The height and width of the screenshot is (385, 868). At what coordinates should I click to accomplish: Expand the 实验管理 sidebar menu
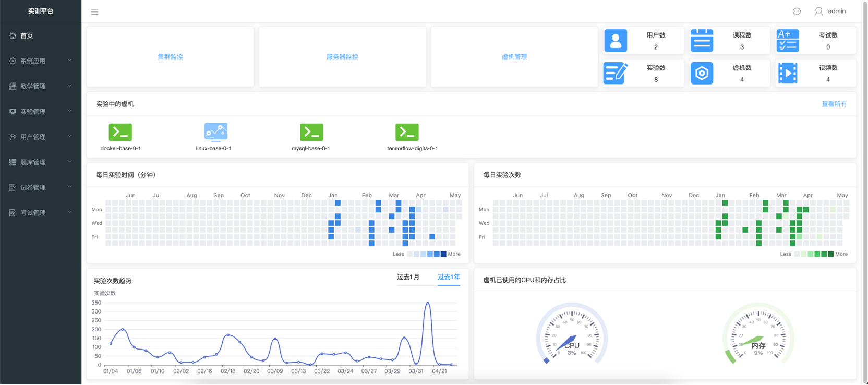coord(40,112)
